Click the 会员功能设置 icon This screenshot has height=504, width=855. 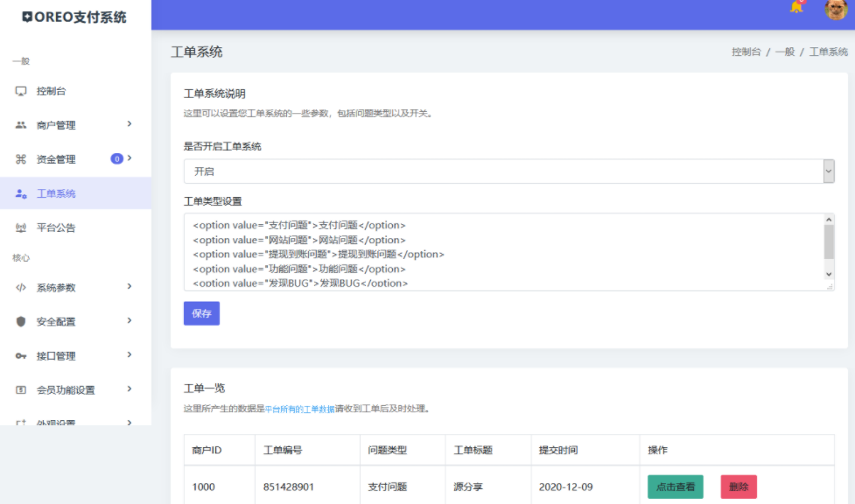21,390
